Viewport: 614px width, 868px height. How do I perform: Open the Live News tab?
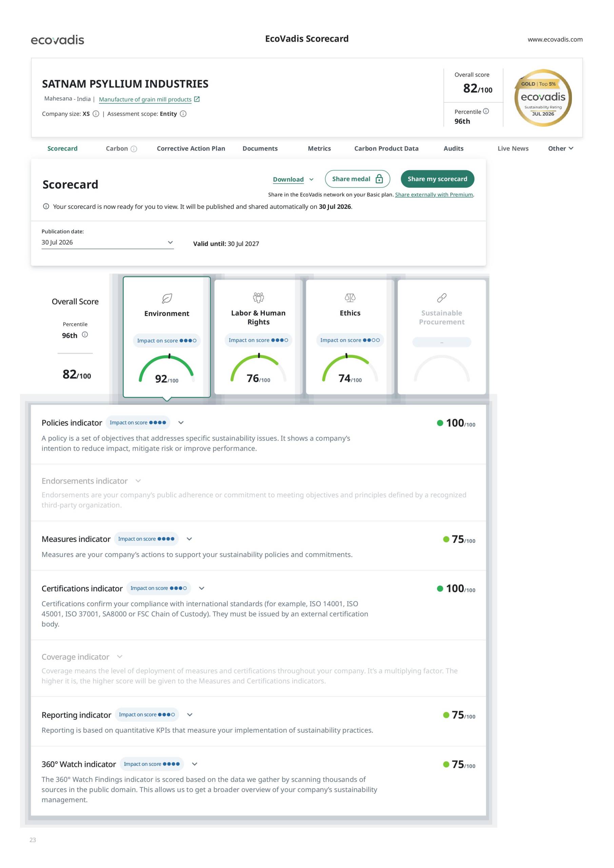[x=513, y=149]
